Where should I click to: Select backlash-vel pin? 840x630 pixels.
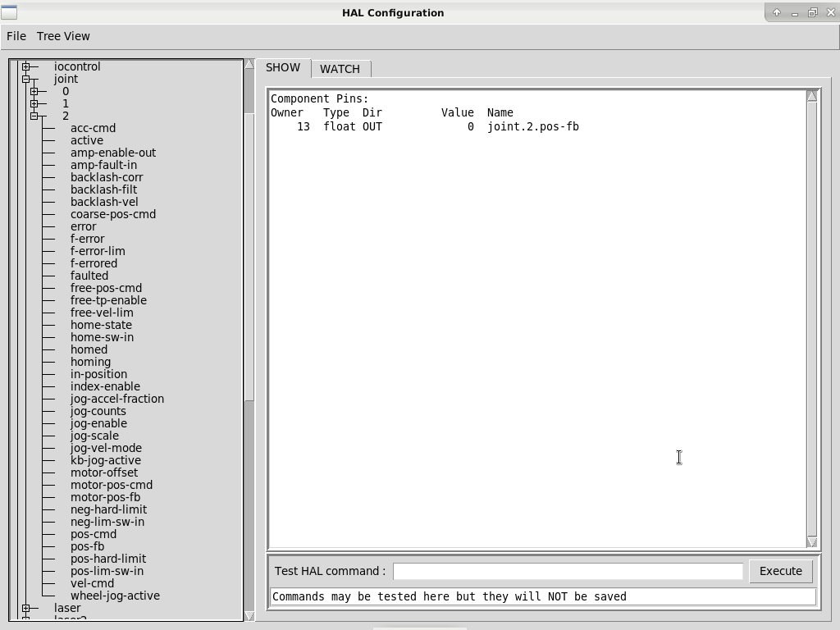tap(104, 202)
